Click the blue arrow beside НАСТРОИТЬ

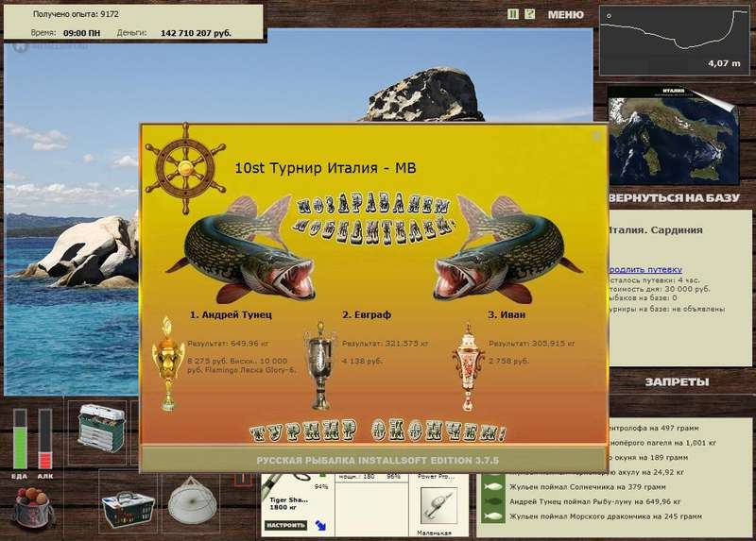[320, 525]
